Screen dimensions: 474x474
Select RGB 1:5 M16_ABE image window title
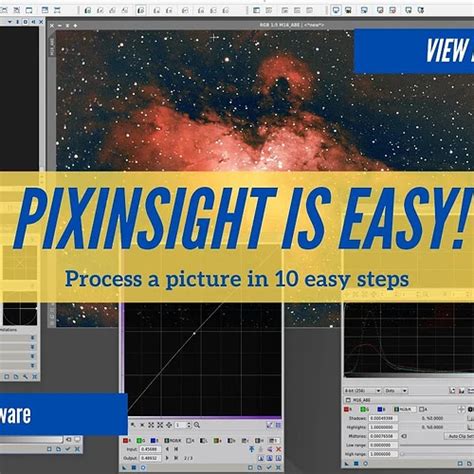292,25
